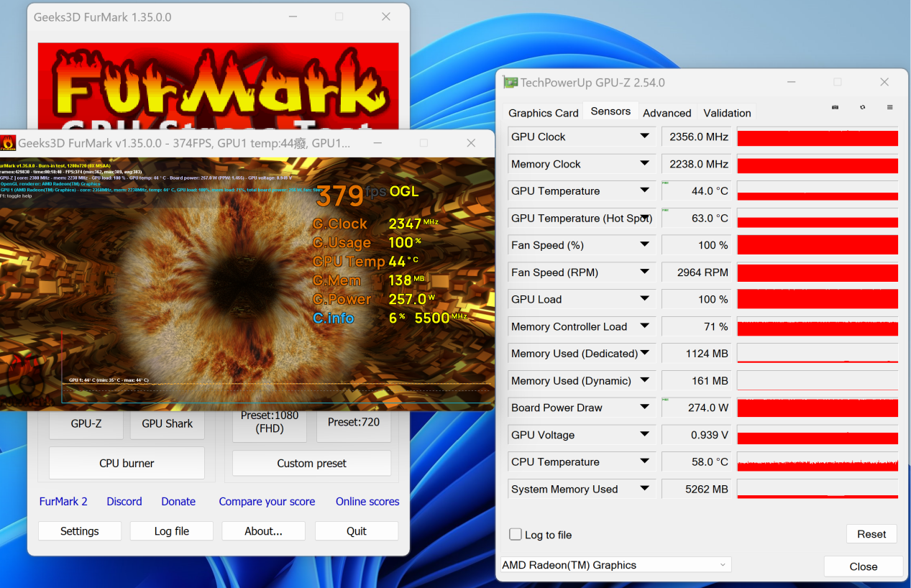Expand the GPU Clock sensor dropdown
The width and height of the screenshot is (911, 588).
[x=644, y=137]
